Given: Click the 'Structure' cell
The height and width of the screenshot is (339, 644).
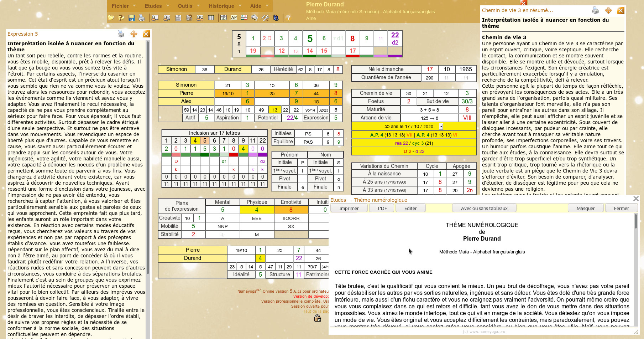Looking at the screenshot, I should (x=280, y=274).
